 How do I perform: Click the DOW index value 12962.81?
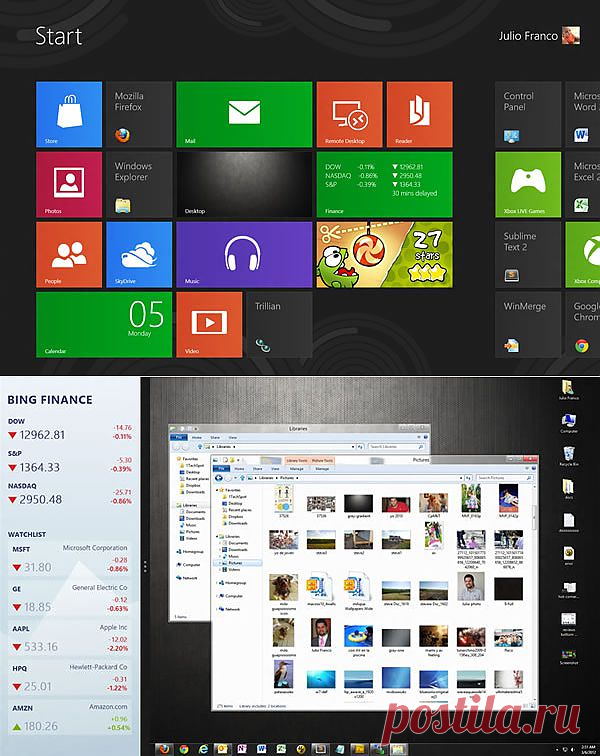[42, 435]
